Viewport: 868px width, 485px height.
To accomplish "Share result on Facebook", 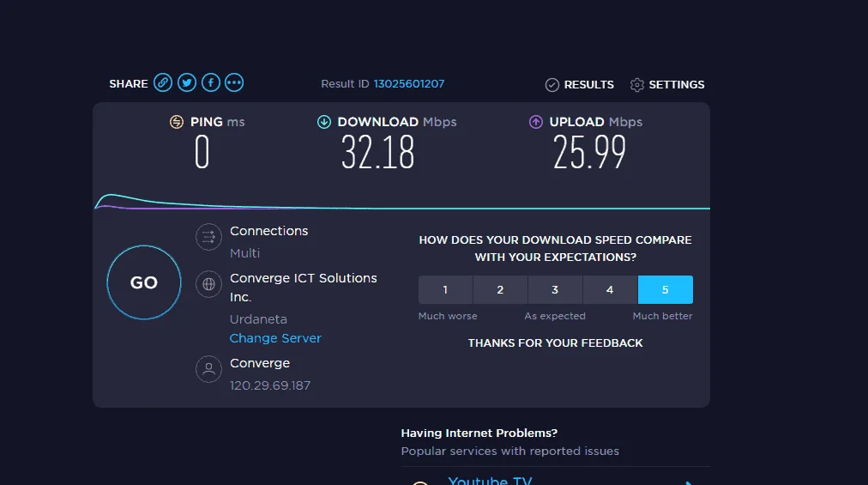I will pos(211,83).
